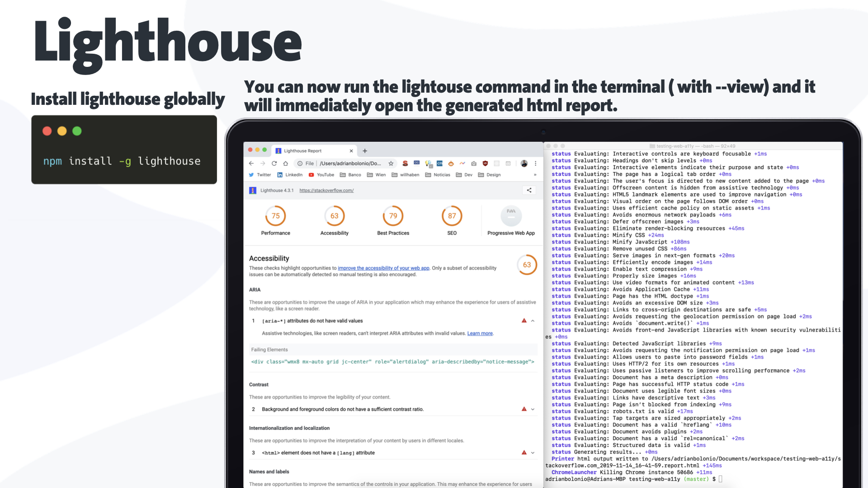This screenshot has width=868, height=488.
Task: Click the uBlock shield extension icon
Action: (x=485, y=164)
